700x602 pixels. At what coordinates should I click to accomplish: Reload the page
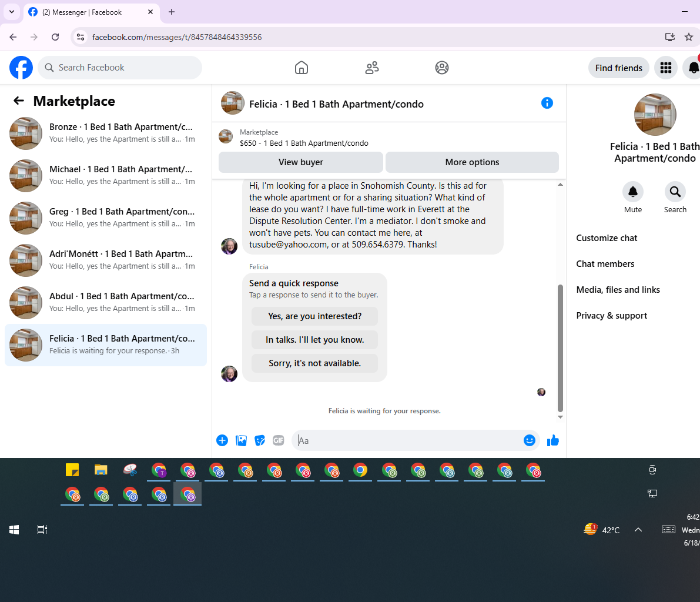[x=55, y=37]
